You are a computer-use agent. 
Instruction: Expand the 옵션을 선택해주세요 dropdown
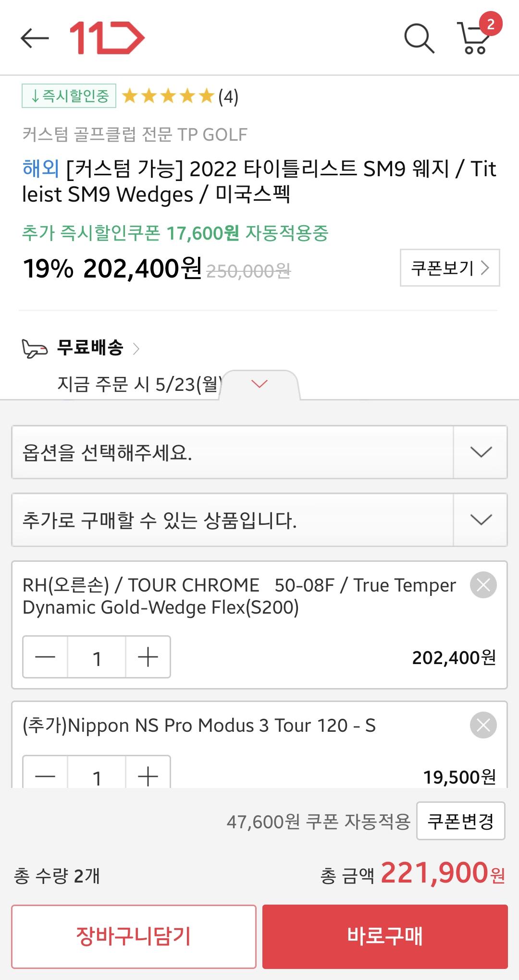pos(259,452)
